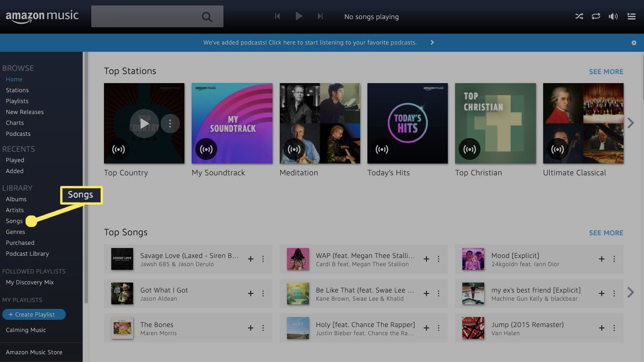Screen dimensions: 644x362
Task: Open Stations in sidebar
Action: click(x=17, y=90)
